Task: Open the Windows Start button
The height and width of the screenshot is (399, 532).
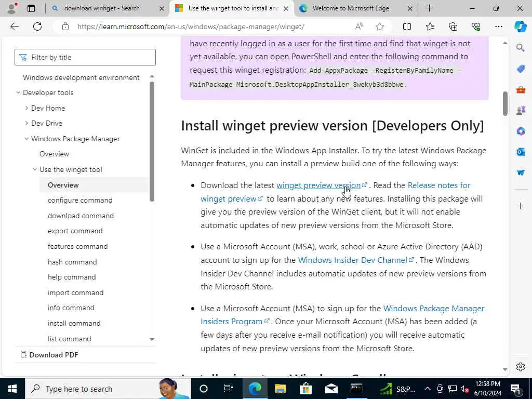Action: coord(12,389)
